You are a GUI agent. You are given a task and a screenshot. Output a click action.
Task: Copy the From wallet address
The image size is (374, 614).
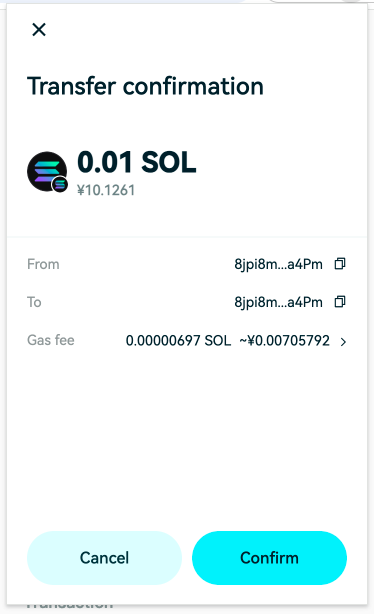(340, 264)
